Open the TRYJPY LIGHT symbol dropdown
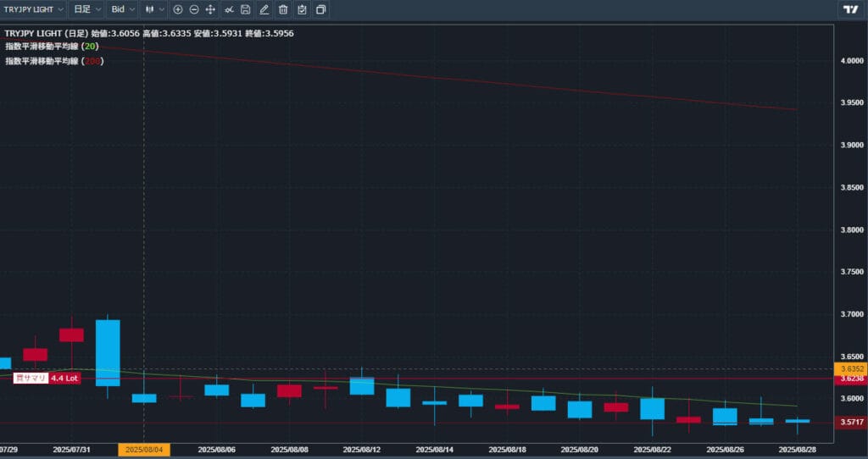The height and width of the screenshot is (459, 868). 32,9
